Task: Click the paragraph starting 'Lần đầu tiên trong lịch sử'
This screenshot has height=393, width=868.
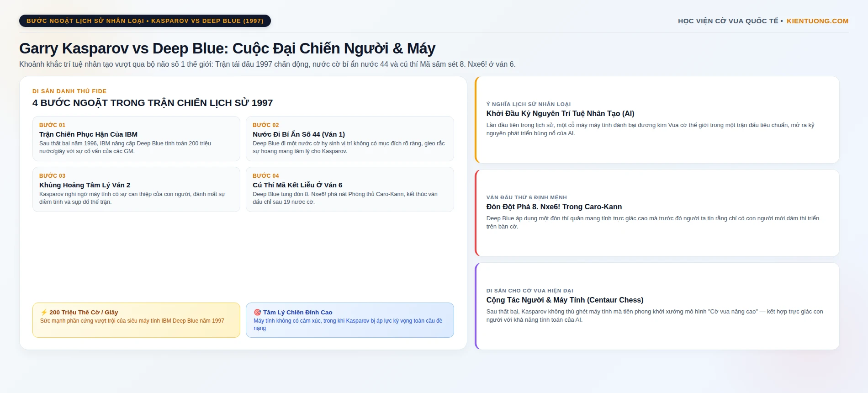Action: point(651,129)
